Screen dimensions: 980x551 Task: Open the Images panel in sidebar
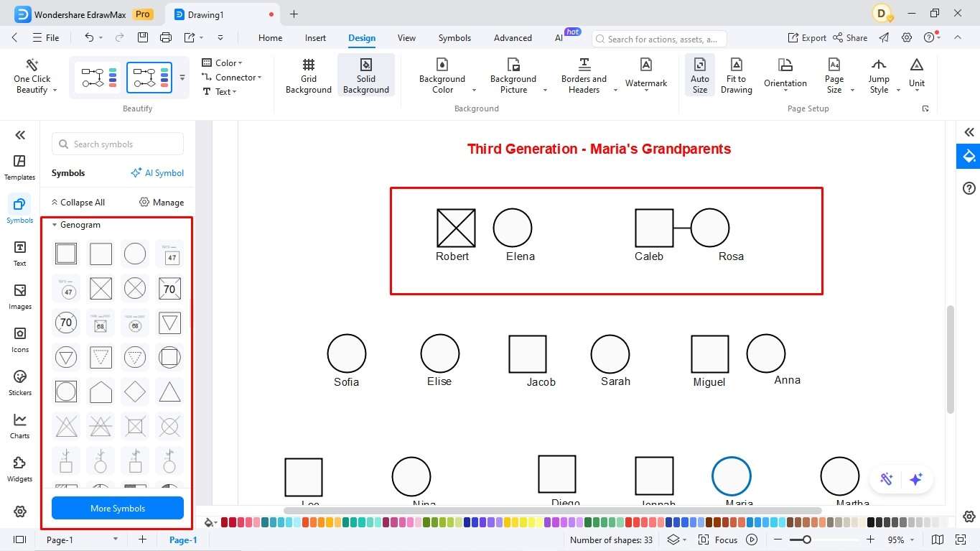20,297
